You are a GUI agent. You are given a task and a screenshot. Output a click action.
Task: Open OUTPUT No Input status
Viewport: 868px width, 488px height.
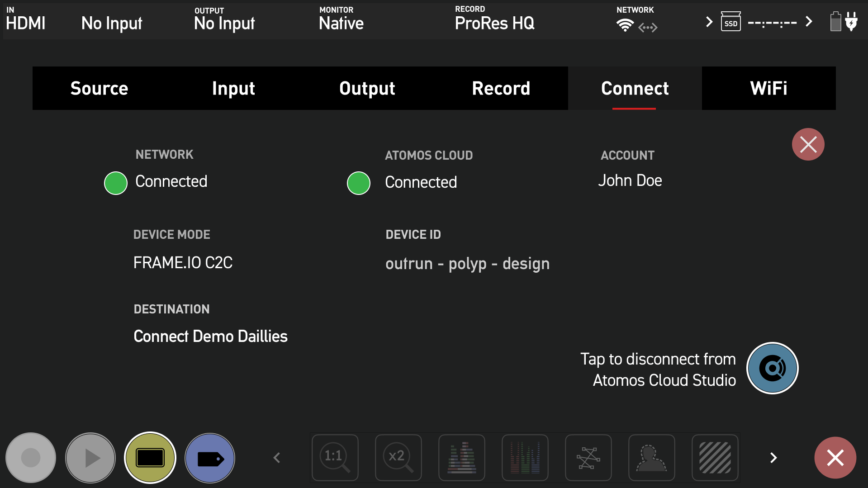224,19
